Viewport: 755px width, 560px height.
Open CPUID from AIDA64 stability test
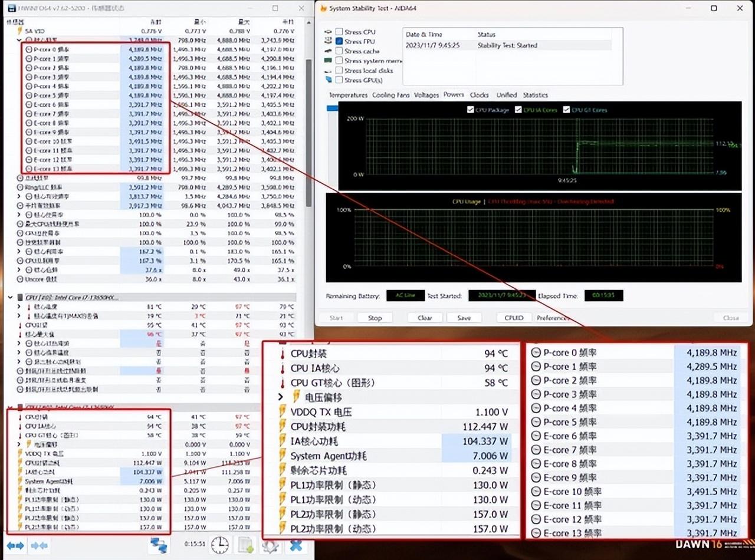coord(514,318)
